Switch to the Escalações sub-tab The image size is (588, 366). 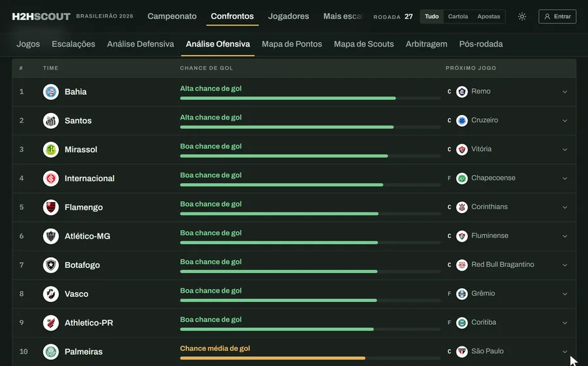(x=73, y=44)
